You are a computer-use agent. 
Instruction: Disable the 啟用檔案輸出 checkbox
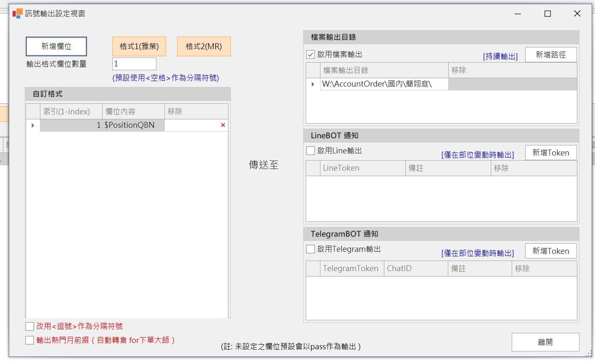click(x=311, y=55)
